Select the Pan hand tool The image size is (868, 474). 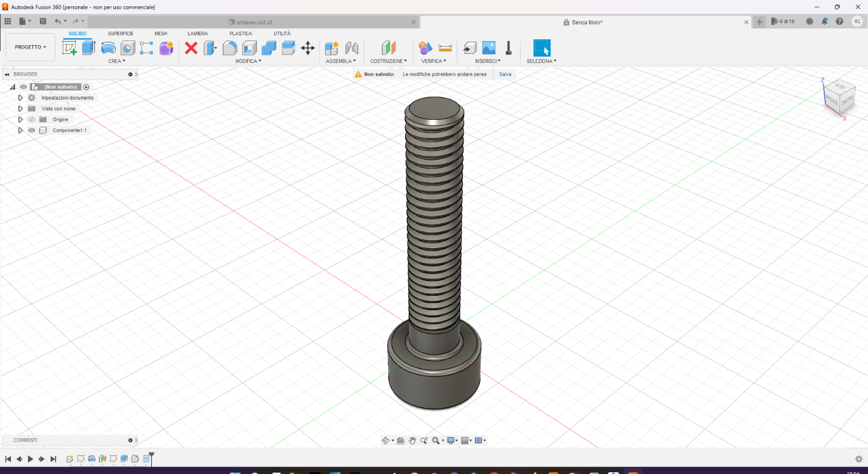pyautogui.click(x=412, y=440)
